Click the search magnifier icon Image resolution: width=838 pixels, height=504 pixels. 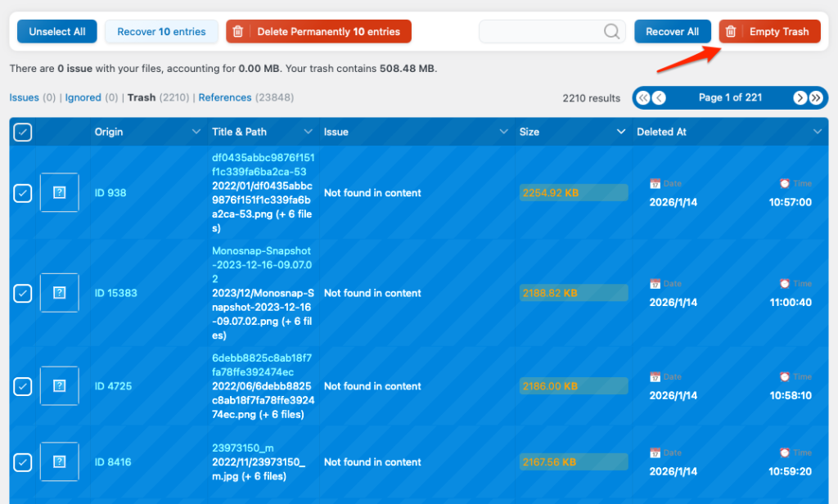pyautogui.click(x=611, y=32)
